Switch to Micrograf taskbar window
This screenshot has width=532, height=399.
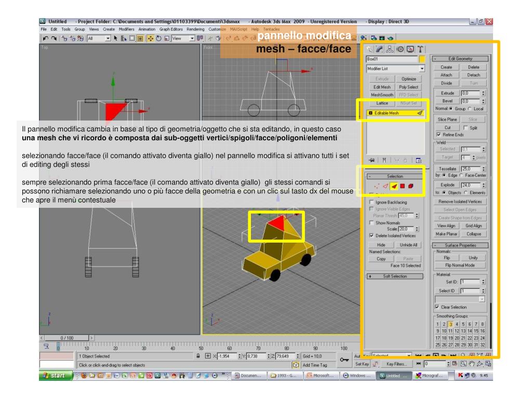[x=430, y=376]
